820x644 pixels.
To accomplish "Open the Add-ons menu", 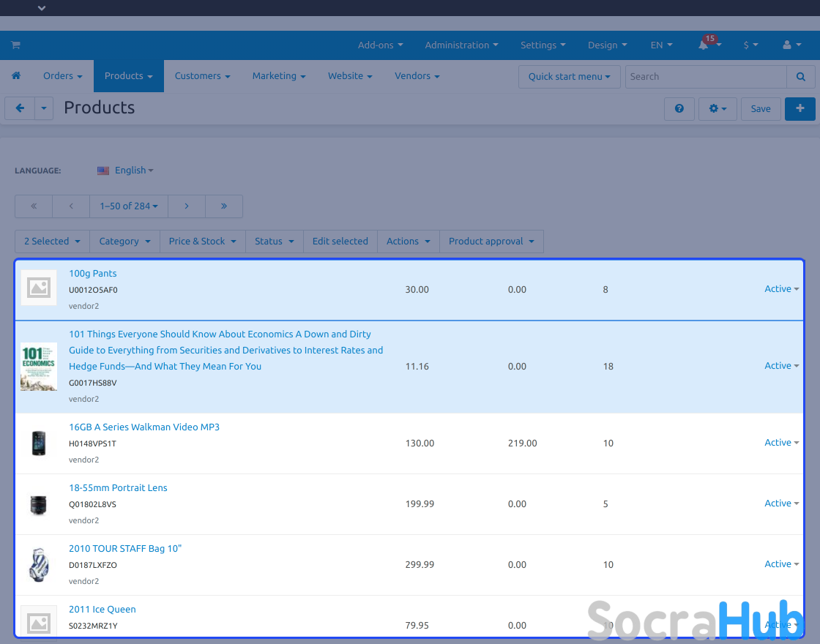I will tap(380, 45).
